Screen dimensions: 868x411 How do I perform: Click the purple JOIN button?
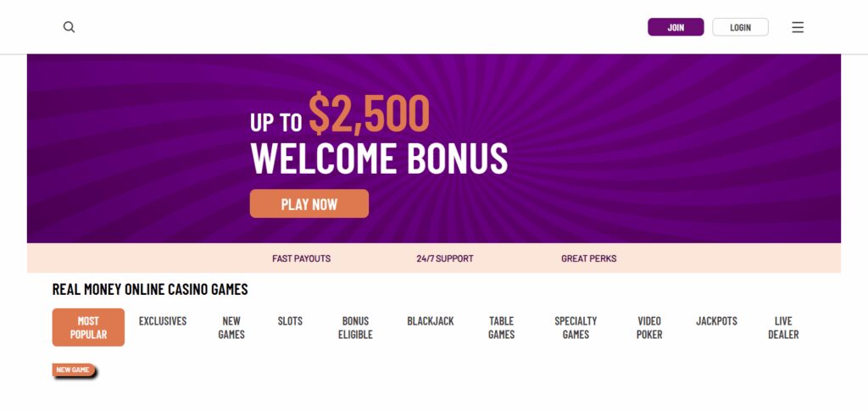point(676,27)
